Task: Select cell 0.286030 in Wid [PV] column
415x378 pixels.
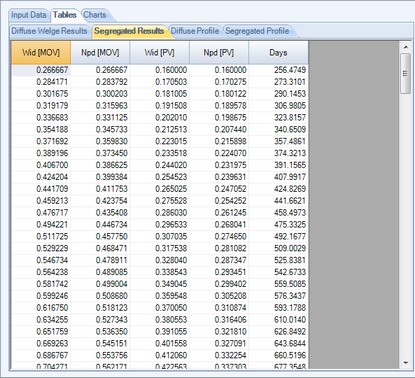Action: pos(160,213)
